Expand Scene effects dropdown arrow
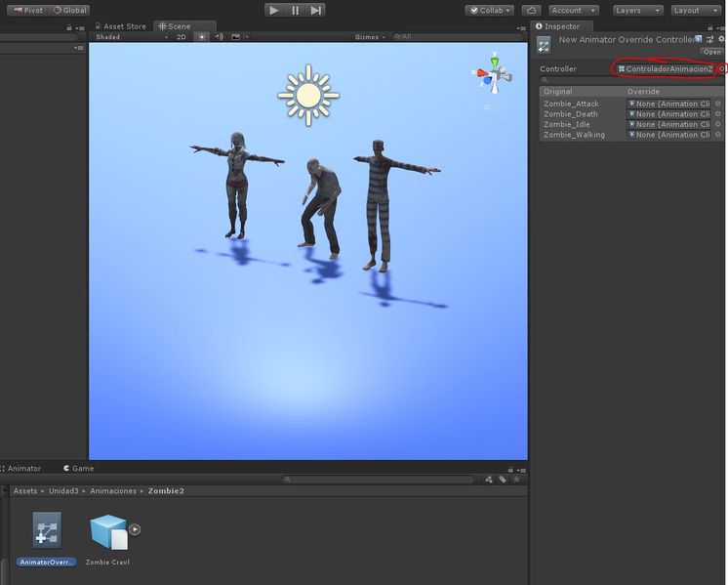 point(247,37)
